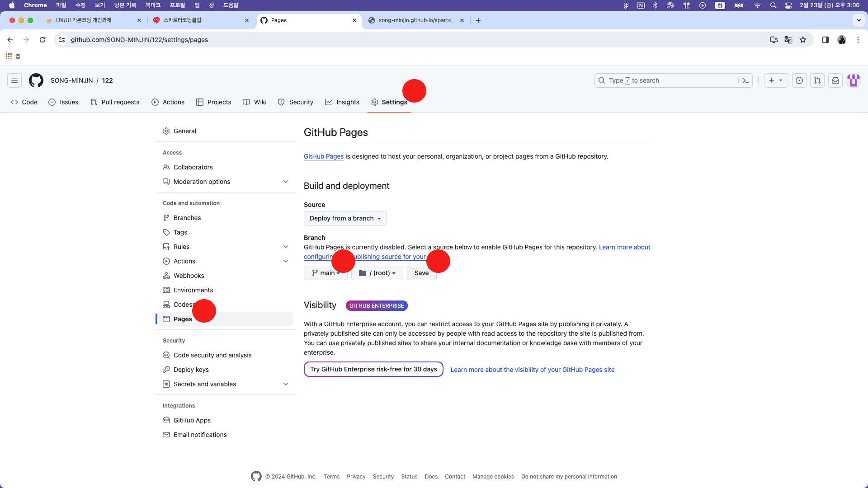Open Tags settings in sidebar
This screenshot has width=868, height=488.
(x=226, y=232)
